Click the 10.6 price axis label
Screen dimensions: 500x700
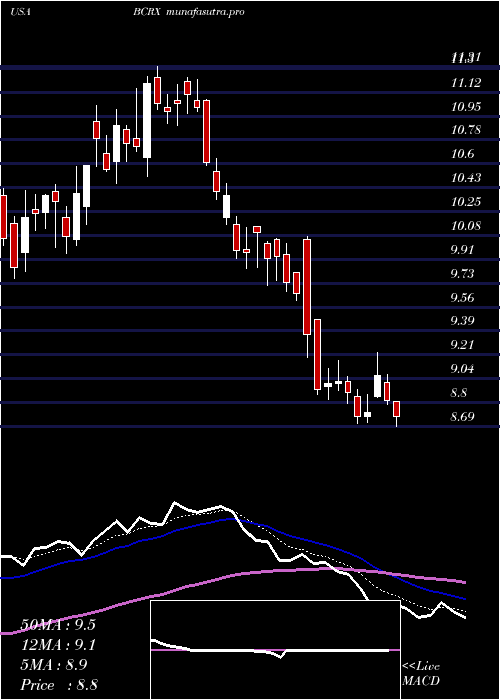pos(462,154)
